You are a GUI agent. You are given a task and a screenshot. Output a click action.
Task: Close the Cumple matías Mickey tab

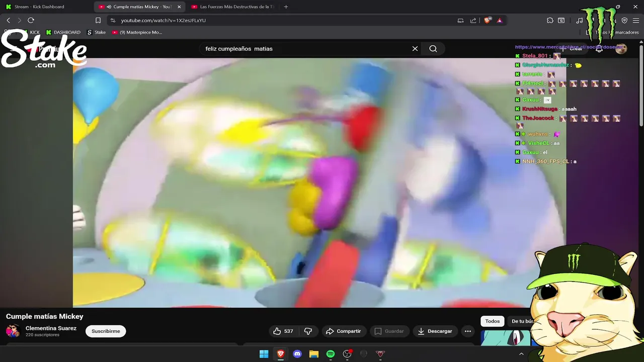click(x=179, y=7)
